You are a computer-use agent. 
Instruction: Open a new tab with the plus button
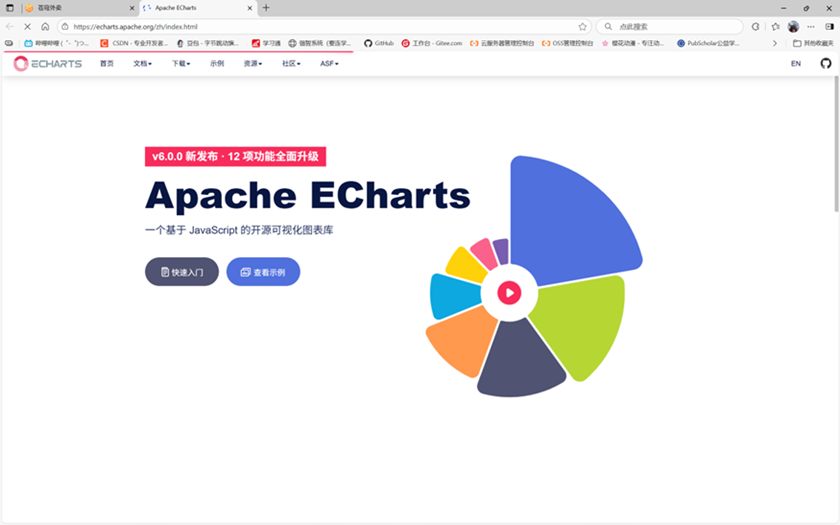tap(266, 8)
